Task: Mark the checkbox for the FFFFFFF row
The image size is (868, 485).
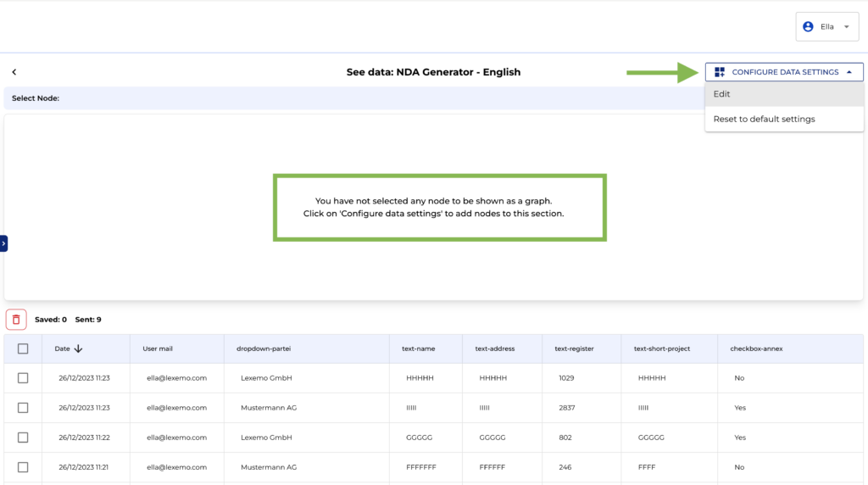Action: coord(23,467)
